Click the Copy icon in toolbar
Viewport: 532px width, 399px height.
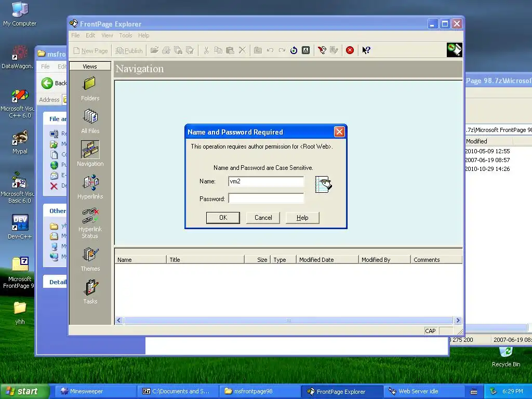point(218,50)
